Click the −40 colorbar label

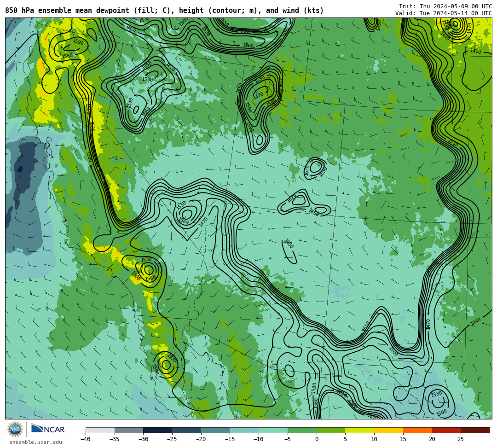pyautogui.click(x=85, y=439)
